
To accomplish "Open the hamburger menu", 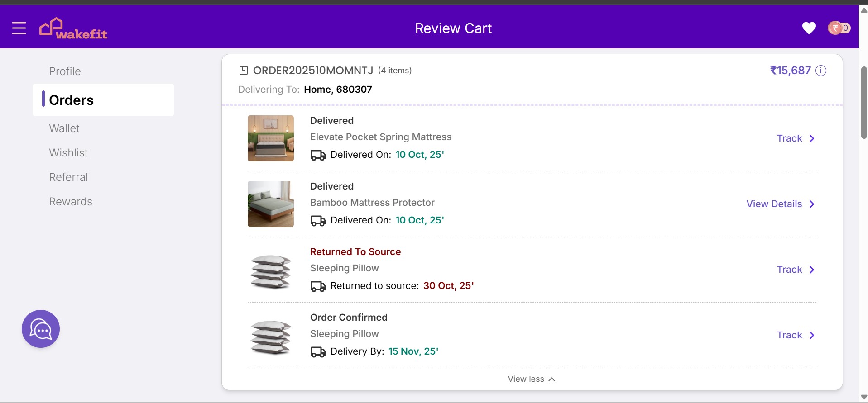I will [x=19, y=28].
